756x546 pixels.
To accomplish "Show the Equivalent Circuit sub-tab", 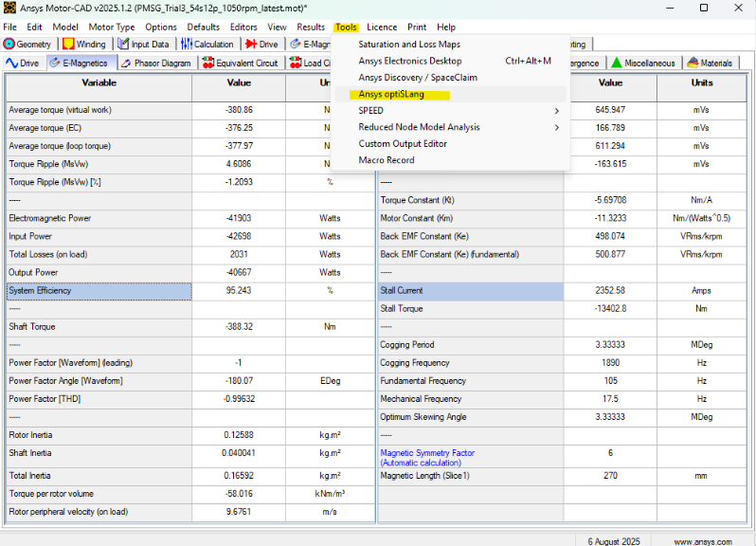I will click(x=241, y=64).
